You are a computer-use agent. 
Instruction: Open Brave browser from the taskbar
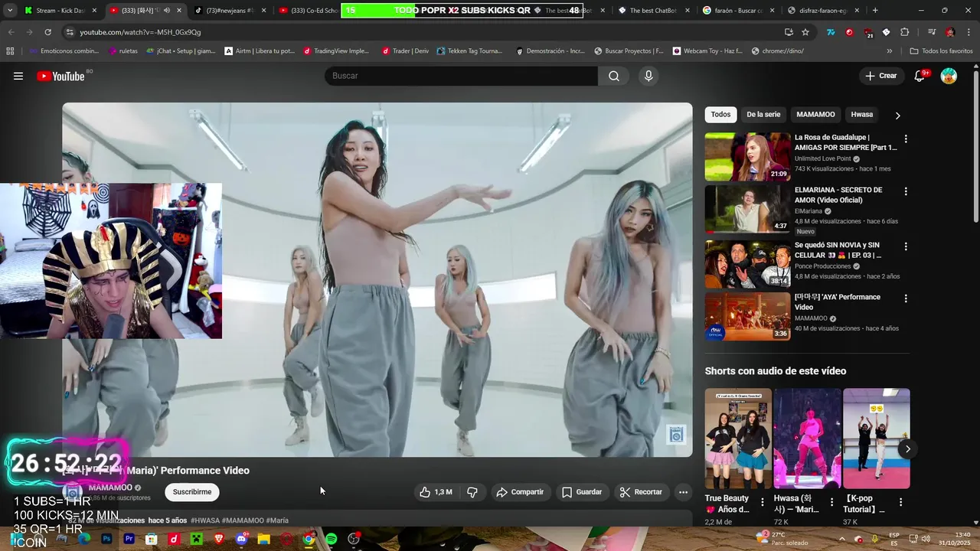tap(219, 539)
